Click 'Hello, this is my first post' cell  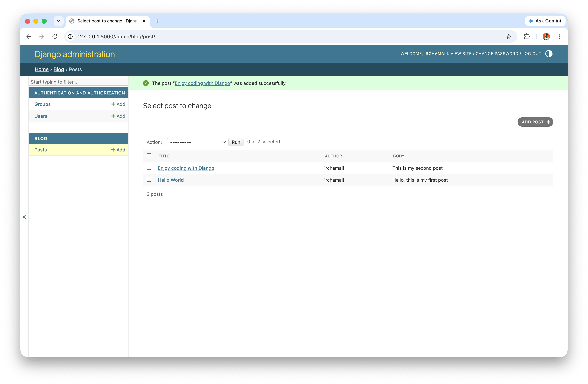point(420,180)
